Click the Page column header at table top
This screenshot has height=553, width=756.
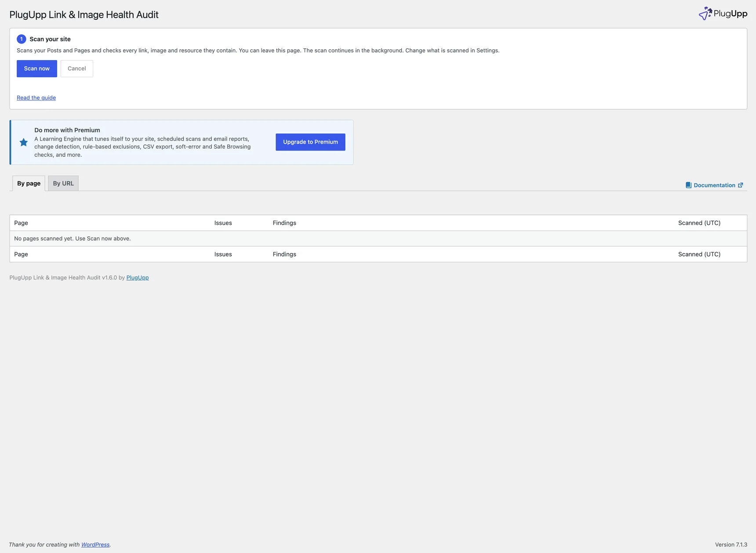pos(21,223)
